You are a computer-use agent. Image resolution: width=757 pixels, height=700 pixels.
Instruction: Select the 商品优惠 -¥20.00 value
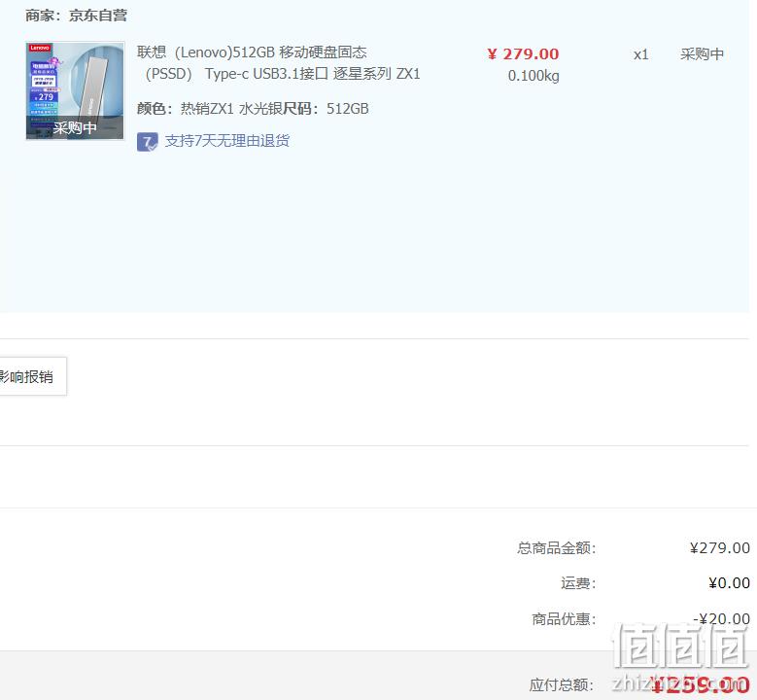721,618
